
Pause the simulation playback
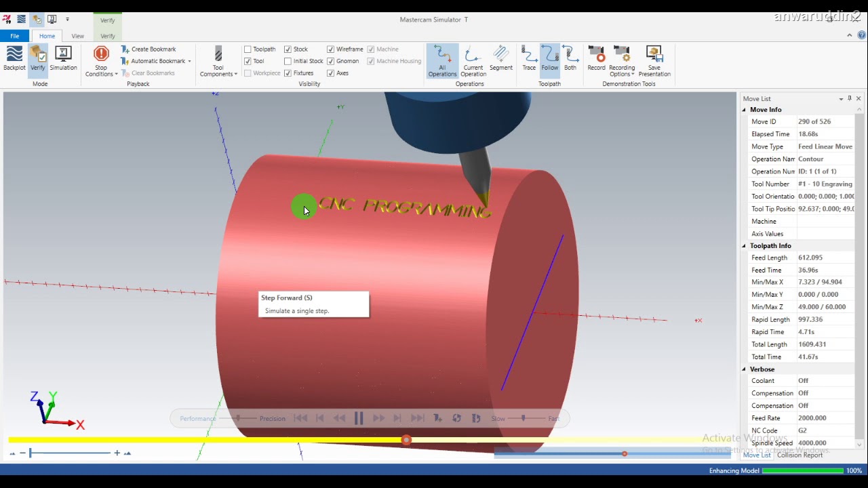(359, 418)
